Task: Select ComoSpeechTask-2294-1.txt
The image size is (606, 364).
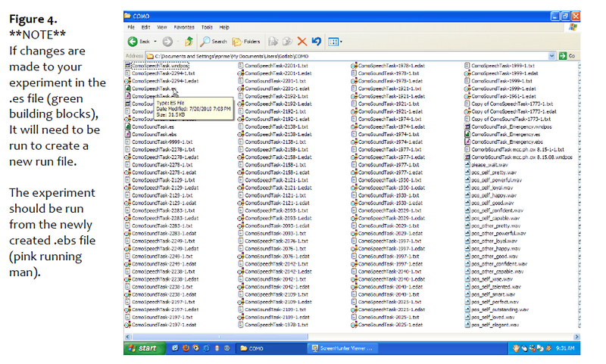Action: pos(160,73)
